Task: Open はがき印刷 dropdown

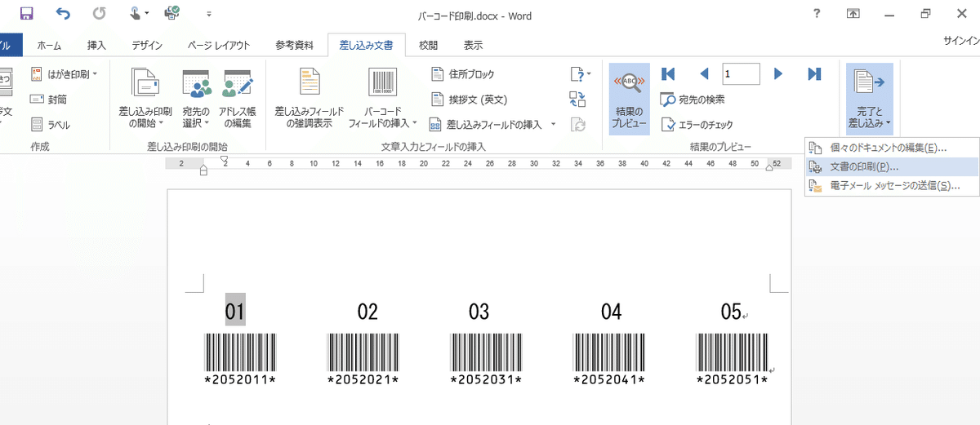Action: 64,74
